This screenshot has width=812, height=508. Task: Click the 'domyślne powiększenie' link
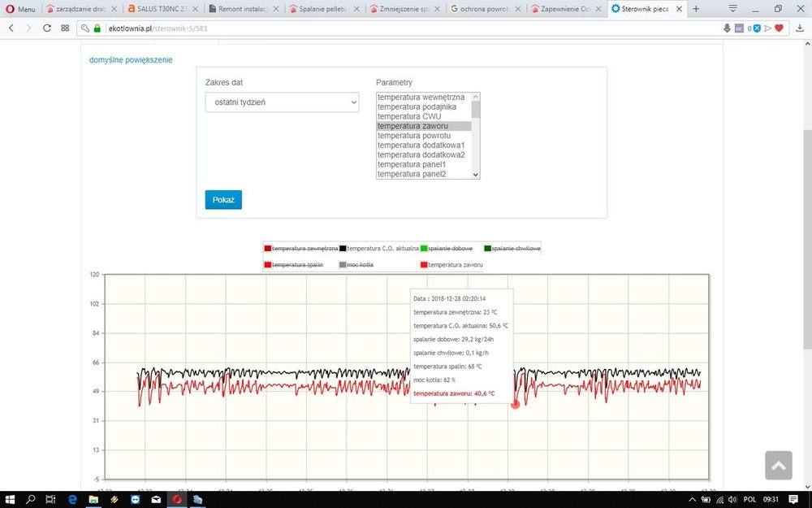[x=131, y=60]
